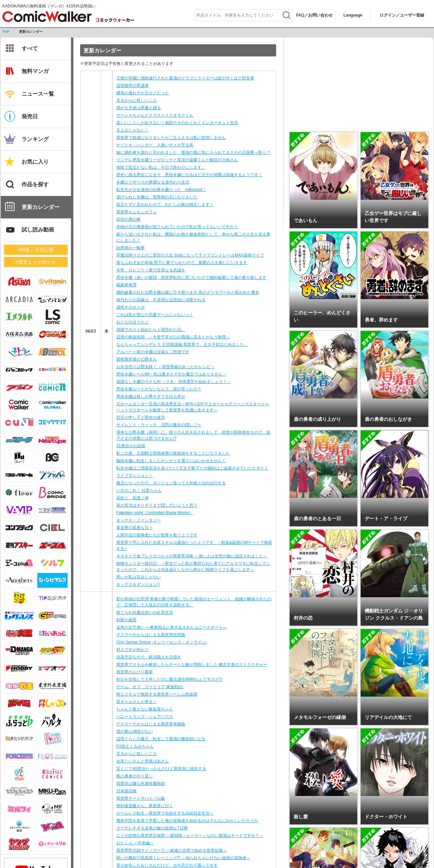
Task: Click #運営よりお知らせ orange button
Action: coord(36,262)
